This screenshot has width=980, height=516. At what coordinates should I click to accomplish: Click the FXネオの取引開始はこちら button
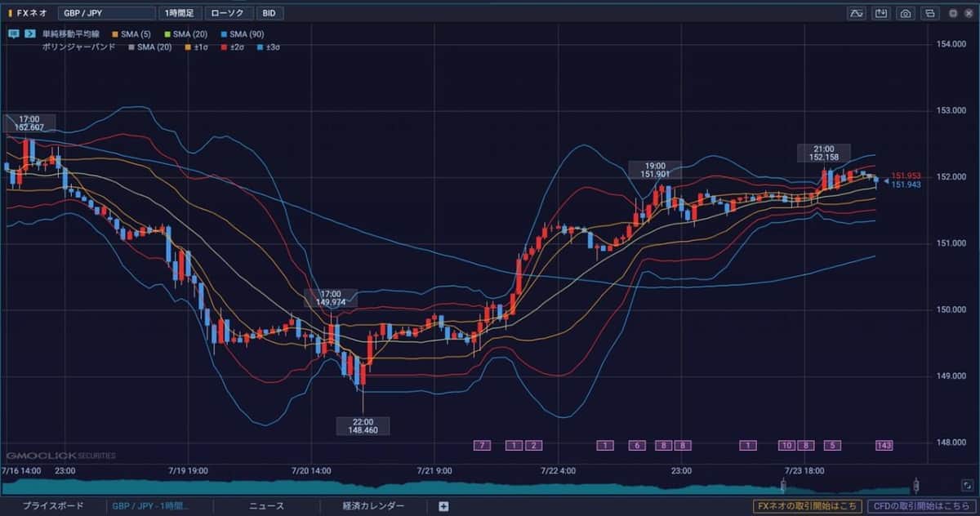click(806, 506)
